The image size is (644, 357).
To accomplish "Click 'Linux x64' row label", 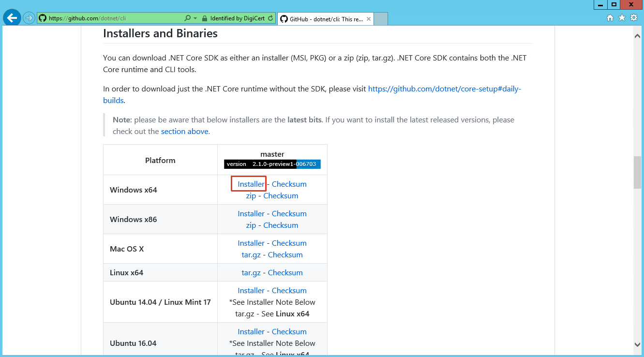I will tap(126, 272).
